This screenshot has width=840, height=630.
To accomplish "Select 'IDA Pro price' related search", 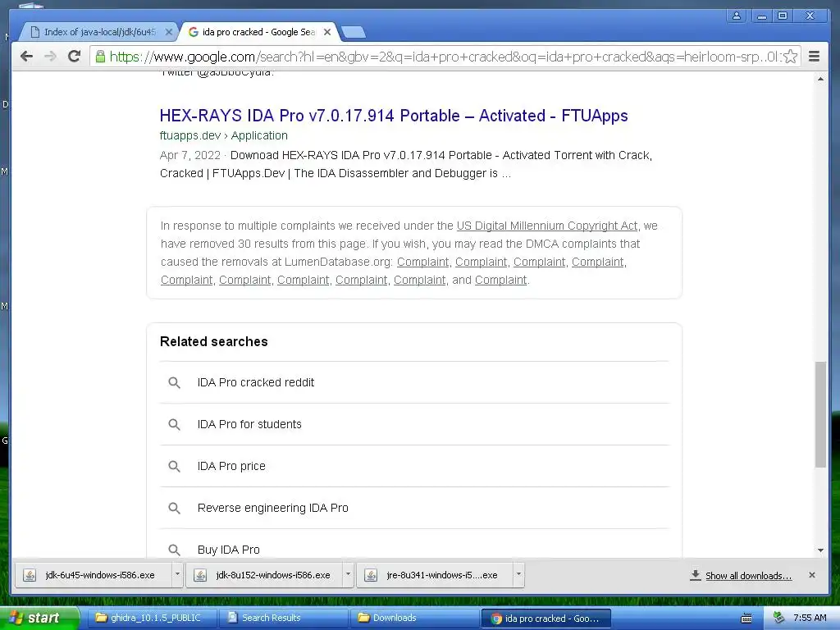I will pos(415,466).
